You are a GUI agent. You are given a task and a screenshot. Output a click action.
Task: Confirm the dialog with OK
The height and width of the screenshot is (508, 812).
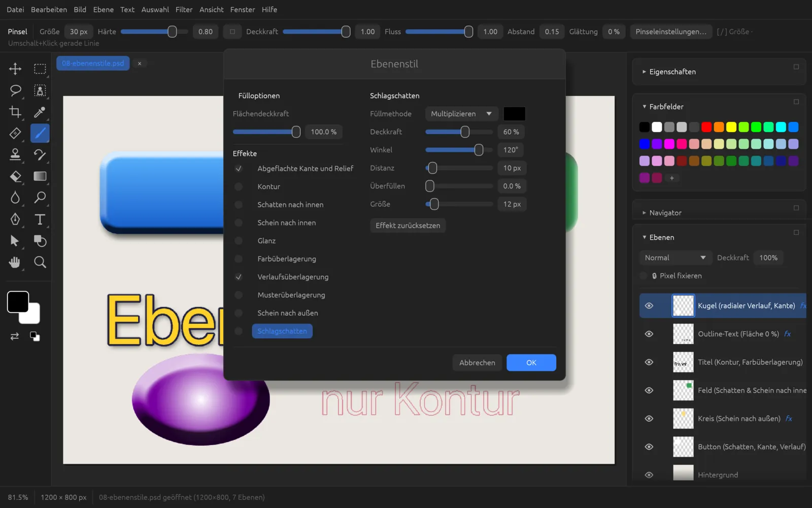click(531, 363)
